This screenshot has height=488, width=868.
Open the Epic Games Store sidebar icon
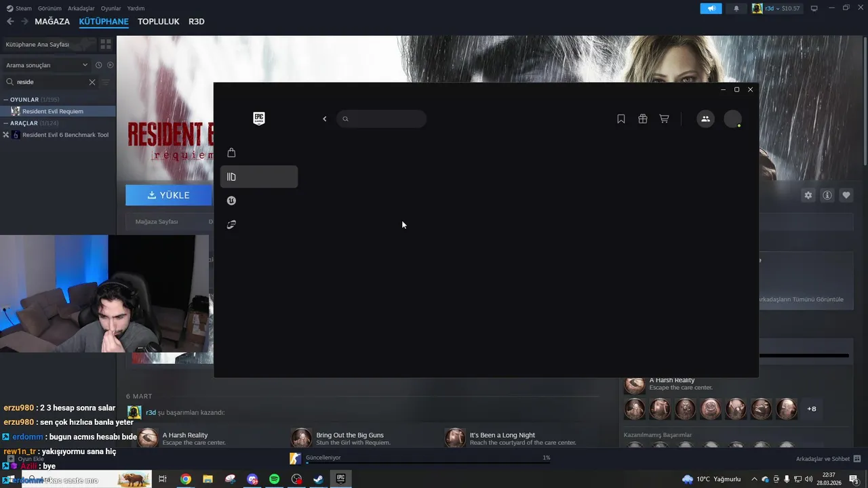pyautogui.click(x=231, y=152)
